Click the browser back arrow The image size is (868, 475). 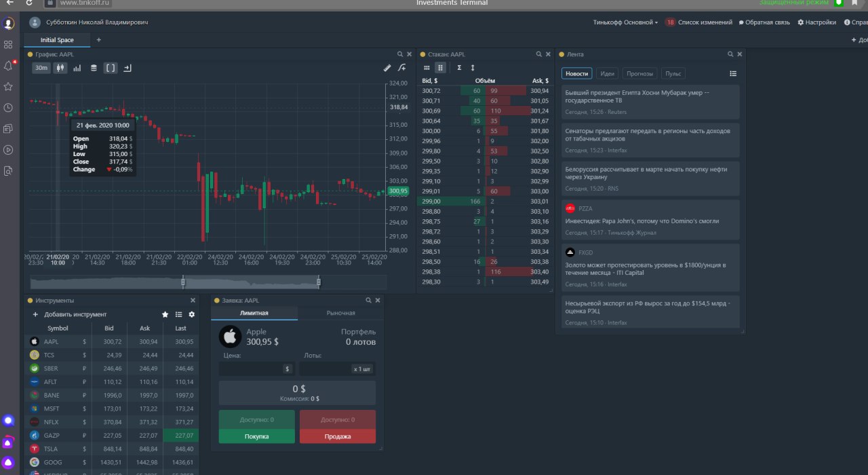point(9,3)
